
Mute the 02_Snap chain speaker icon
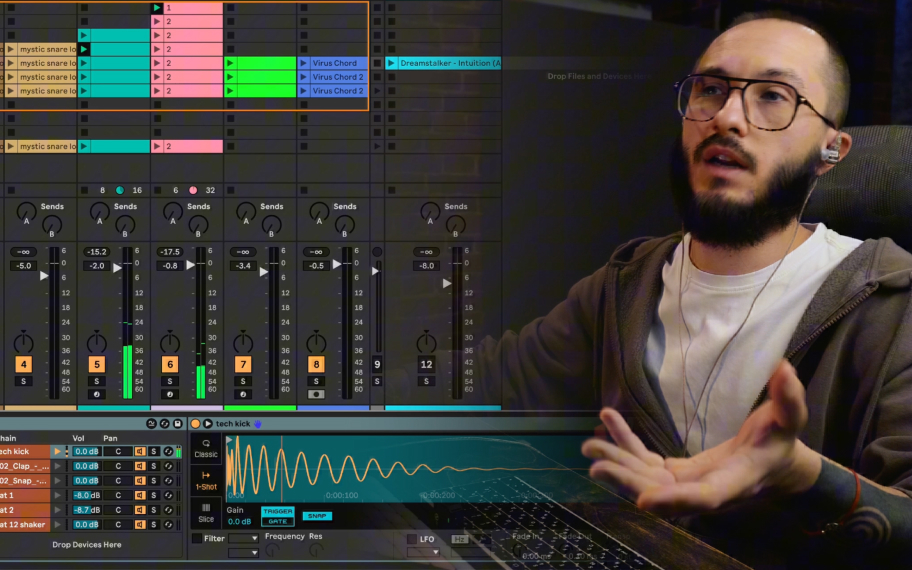[140, 480]
